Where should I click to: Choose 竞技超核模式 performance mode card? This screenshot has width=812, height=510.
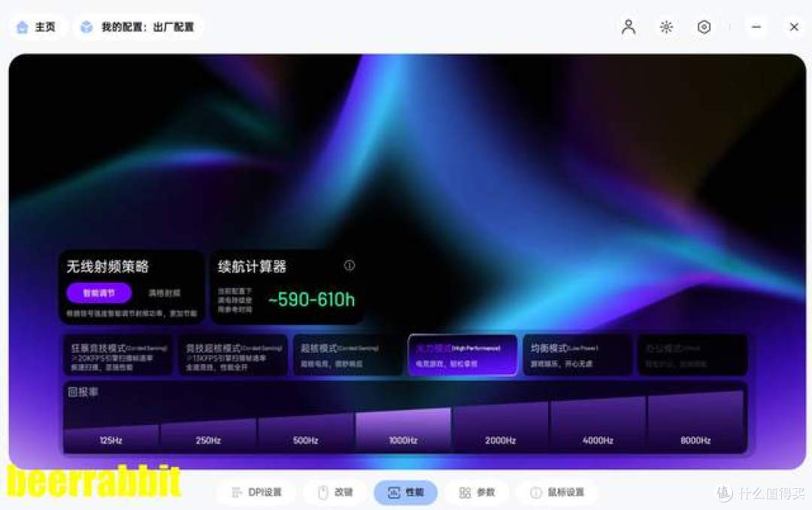coord(233,355)
